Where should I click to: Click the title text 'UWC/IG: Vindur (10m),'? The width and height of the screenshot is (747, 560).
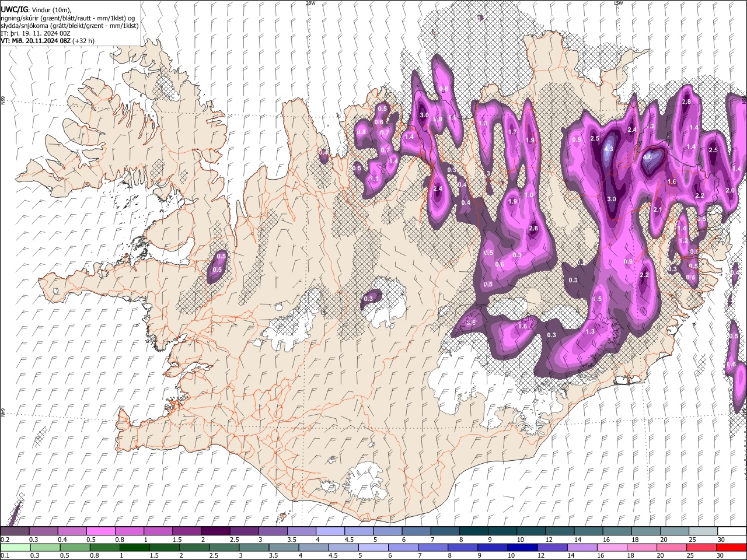36,10
